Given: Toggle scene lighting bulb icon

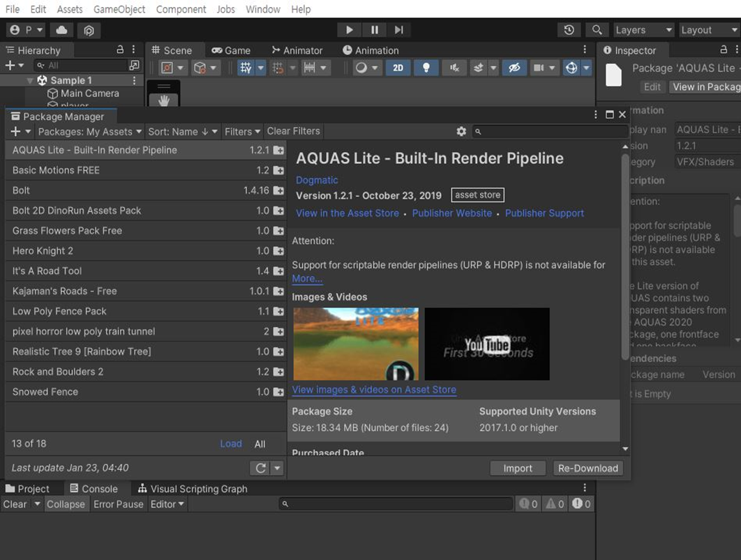Looking at the screenshot, I should point(426,68).
